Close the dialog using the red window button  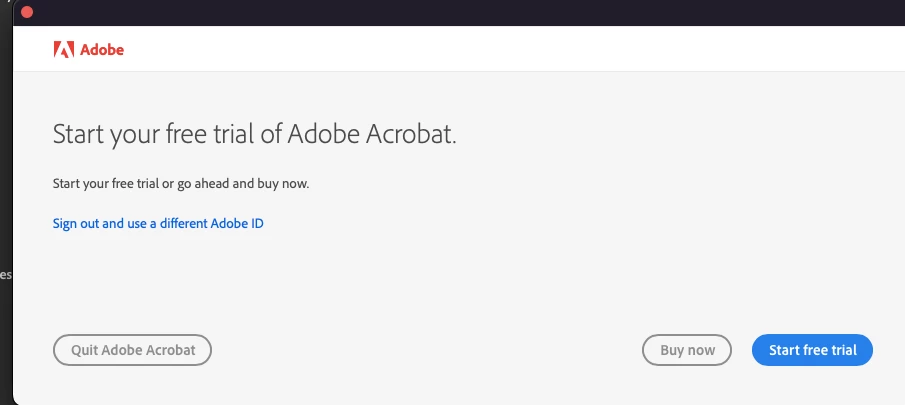coord(27,12)
